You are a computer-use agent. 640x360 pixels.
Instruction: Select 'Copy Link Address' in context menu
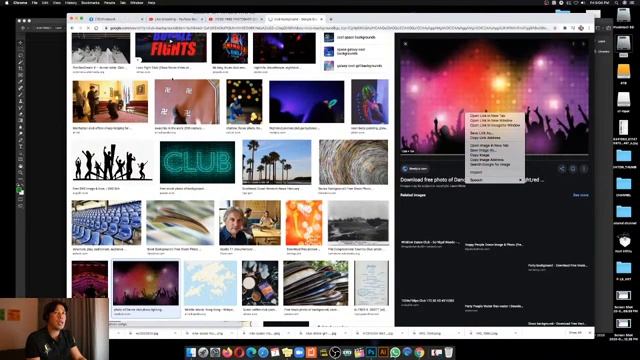tap(485, 138)
